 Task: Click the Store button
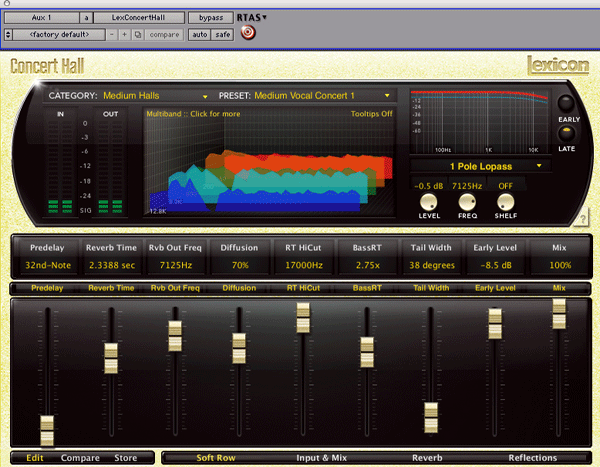126,458
